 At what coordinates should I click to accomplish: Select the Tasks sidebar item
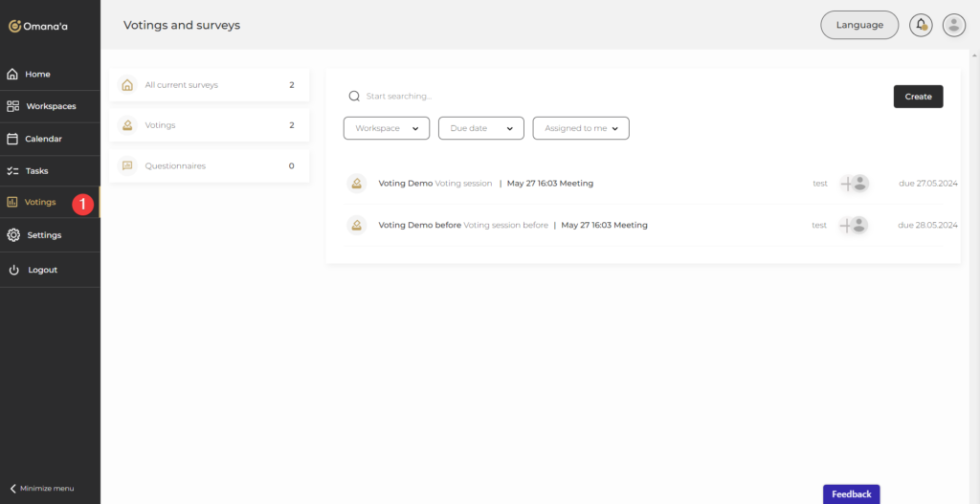(x=37, y=171)
